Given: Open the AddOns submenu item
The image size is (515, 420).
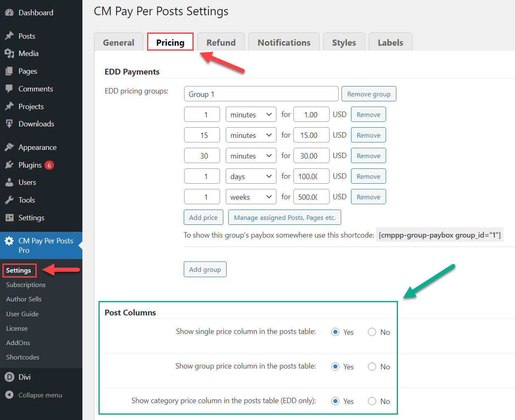Looking at the screenshot, I should pyautogui.click(x=18, y=343).
